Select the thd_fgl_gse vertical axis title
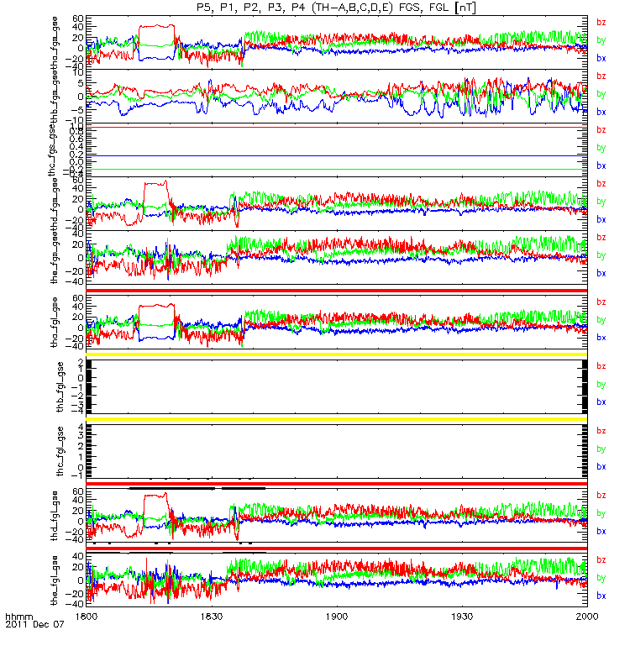630x672 pixels. 55,516
